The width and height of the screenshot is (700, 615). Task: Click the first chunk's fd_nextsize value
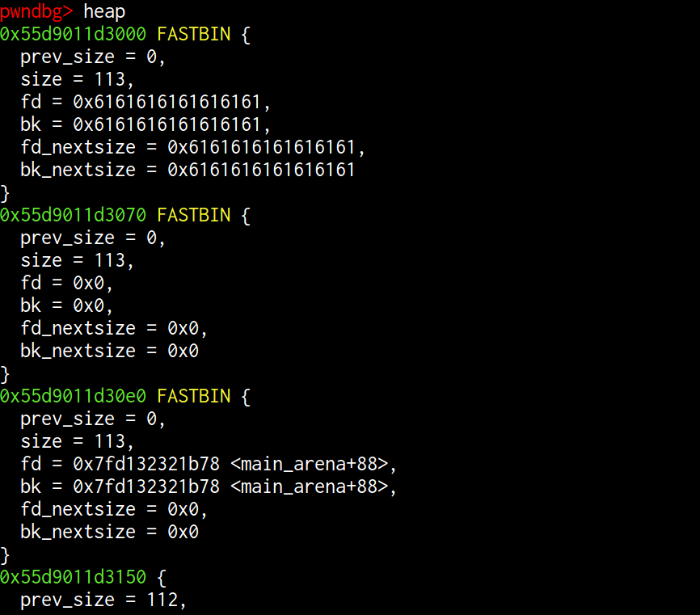click(x=262, y=147)
